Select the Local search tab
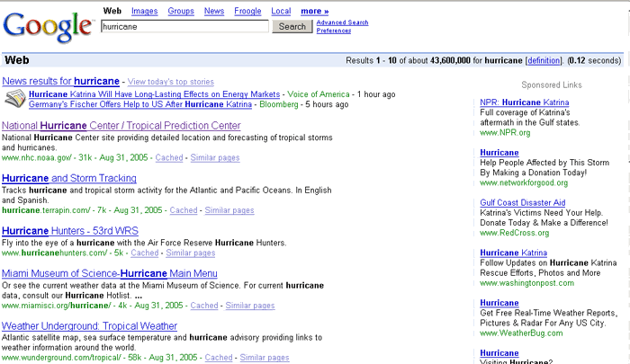Viewport: 630px width, 364px height. click(281, 12)
